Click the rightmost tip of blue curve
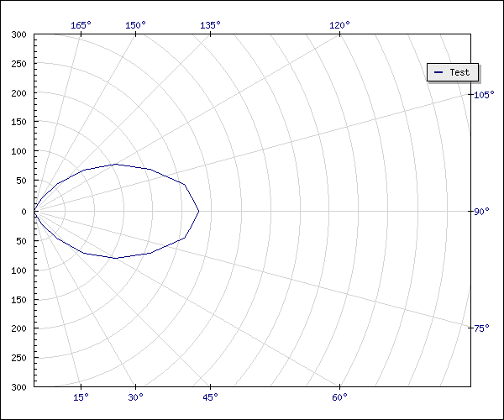The image size is (504, 420). [x=199, y=211]
